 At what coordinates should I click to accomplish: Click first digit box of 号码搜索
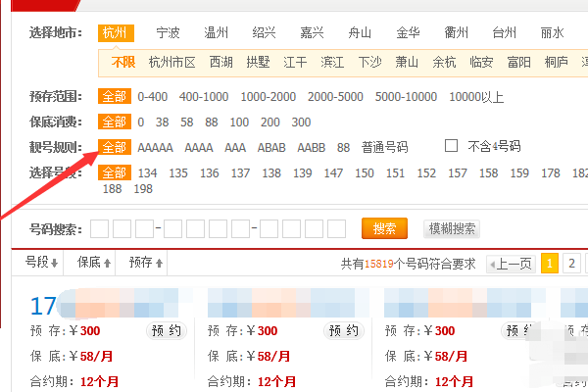(x=99, y=228)
